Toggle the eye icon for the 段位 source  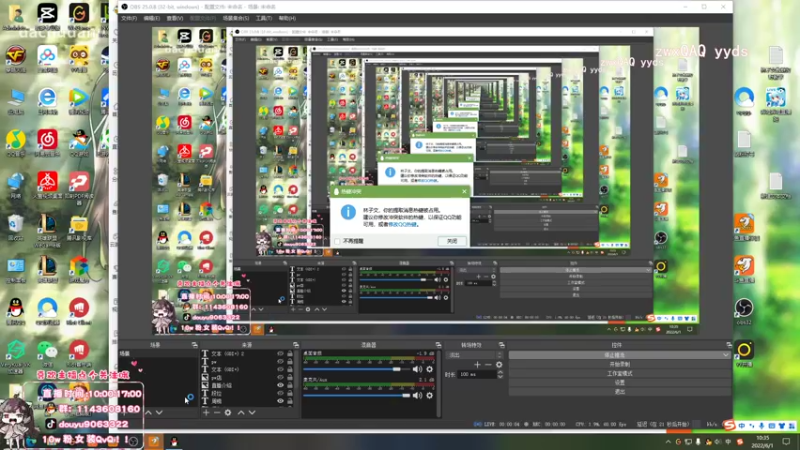[280, 393]
